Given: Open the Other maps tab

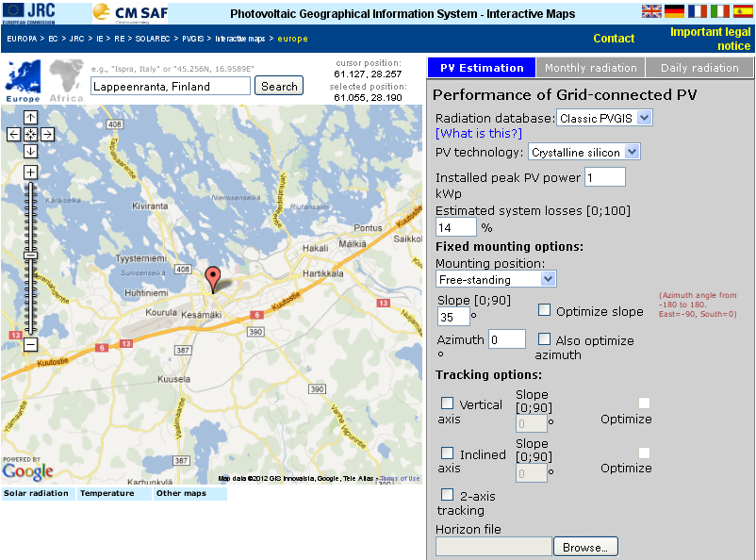Looking at the screenshot, I should point(190,493).
